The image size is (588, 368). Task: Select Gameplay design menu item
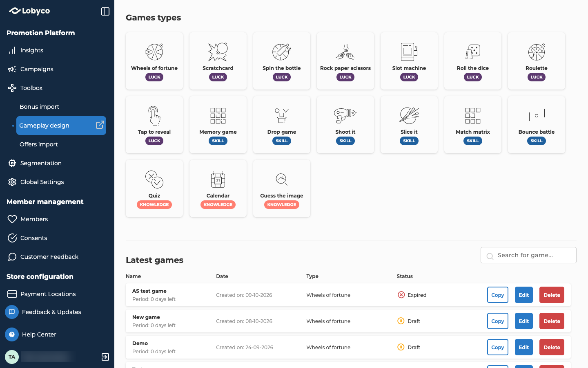pyautogui.click(x=61, y=126)
